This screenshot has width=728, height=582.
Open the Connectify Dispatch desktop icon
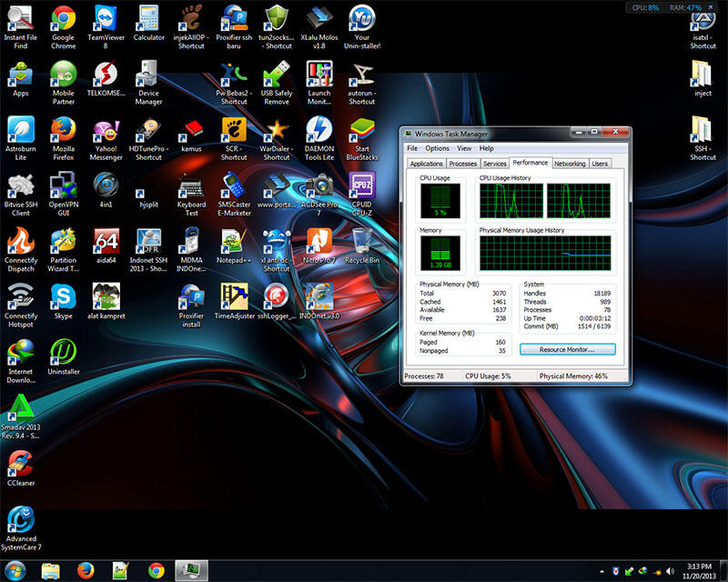point(20,250)
